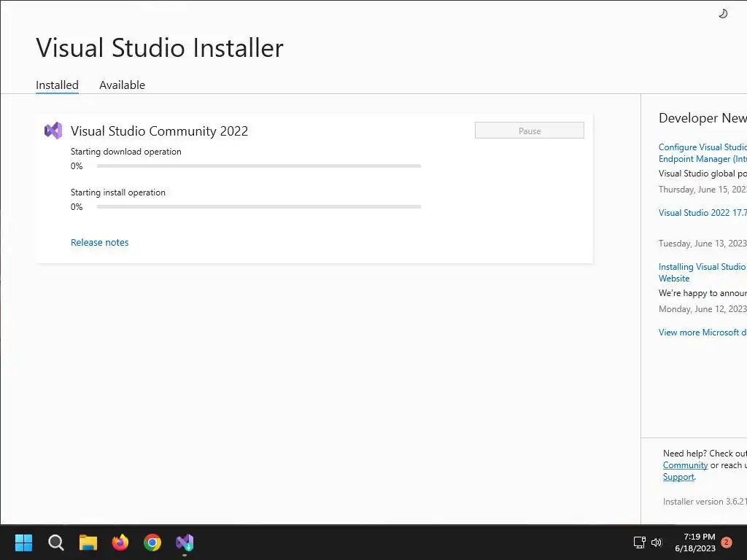The image size is (747, 560).
Task: Toggle the dark theme moon icon
Action: pos(723,13)
